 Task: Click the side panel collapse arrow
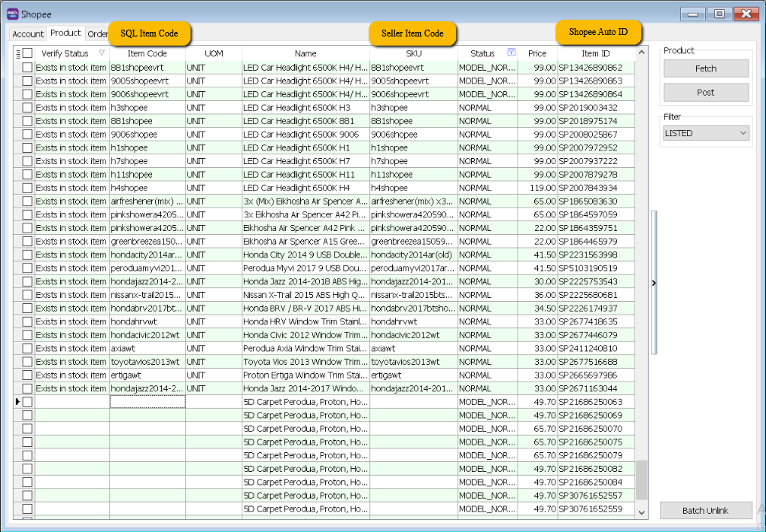(x=654, y=283)
